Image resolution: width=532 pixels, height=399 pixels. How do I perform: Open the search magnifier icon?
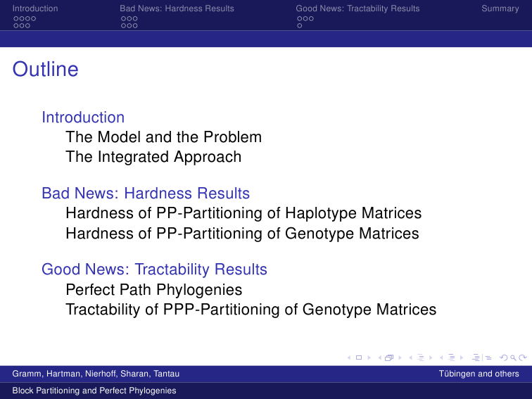click(x=513, y=357)
